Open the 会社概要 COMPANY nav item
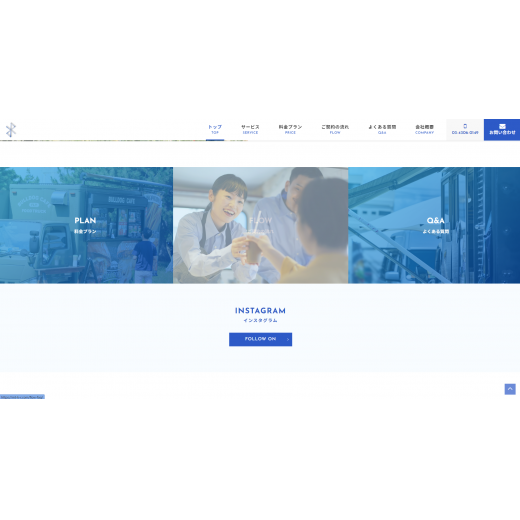520x520 pixels. (x=424, y=129)
